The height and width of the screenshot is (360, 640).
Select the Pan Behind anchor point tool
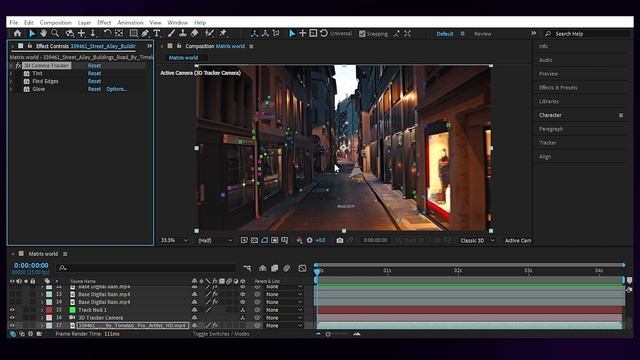(119, 33)
